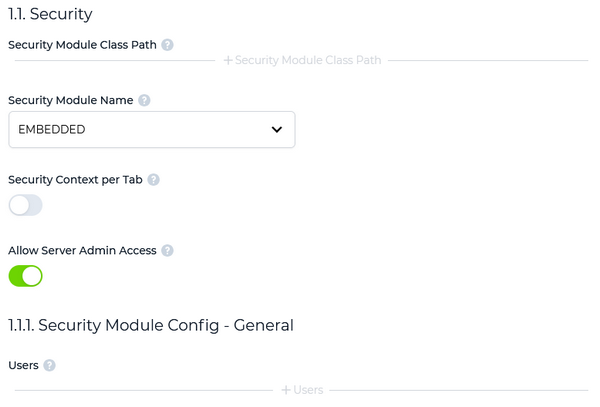Open the Security Module Name dropdown
Viewport: 600px width, 407px height.
tap(152, 130)
